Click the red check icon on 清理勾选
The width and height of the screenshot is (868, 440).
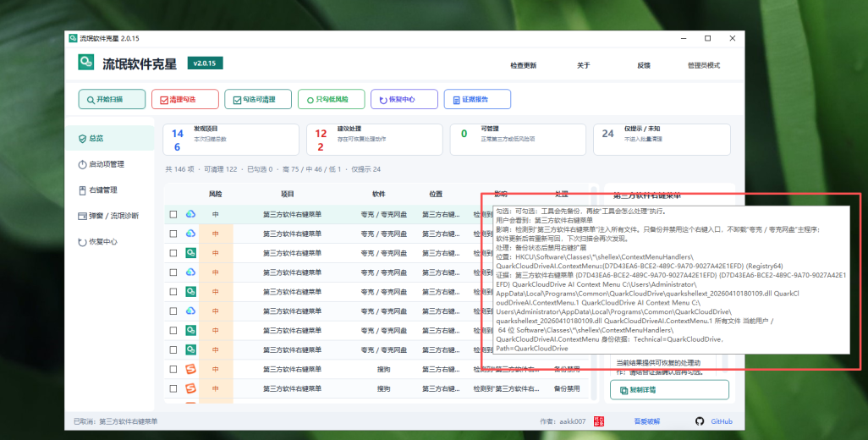[164, 100]
